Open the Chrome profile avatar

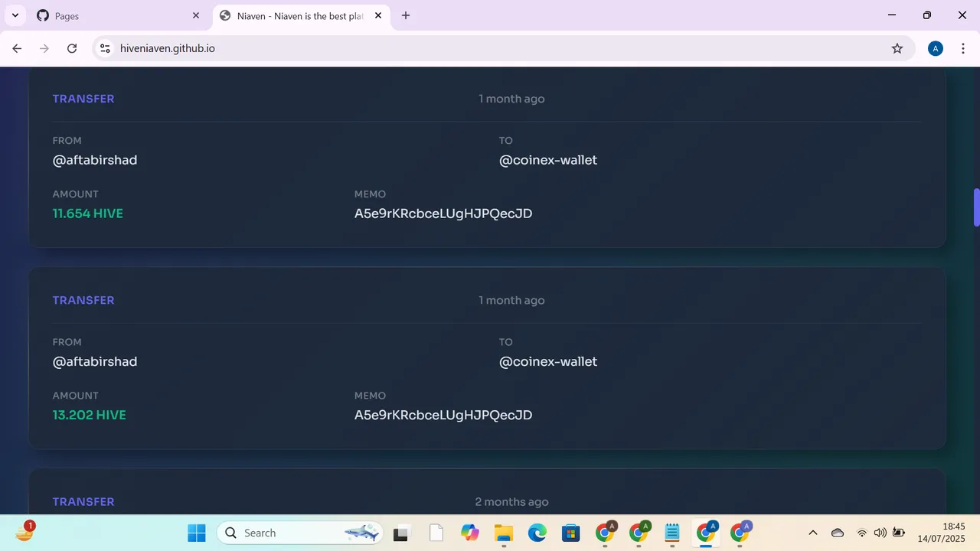[x=935, y=48]
